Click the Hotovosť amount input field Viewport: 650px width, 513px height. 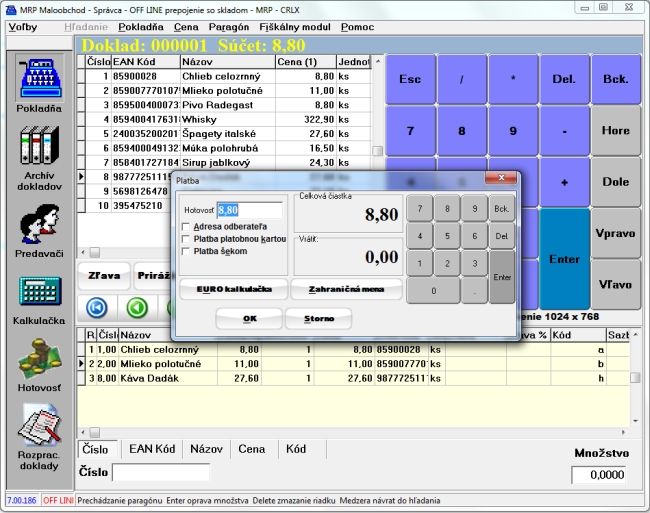click(249, 210)
